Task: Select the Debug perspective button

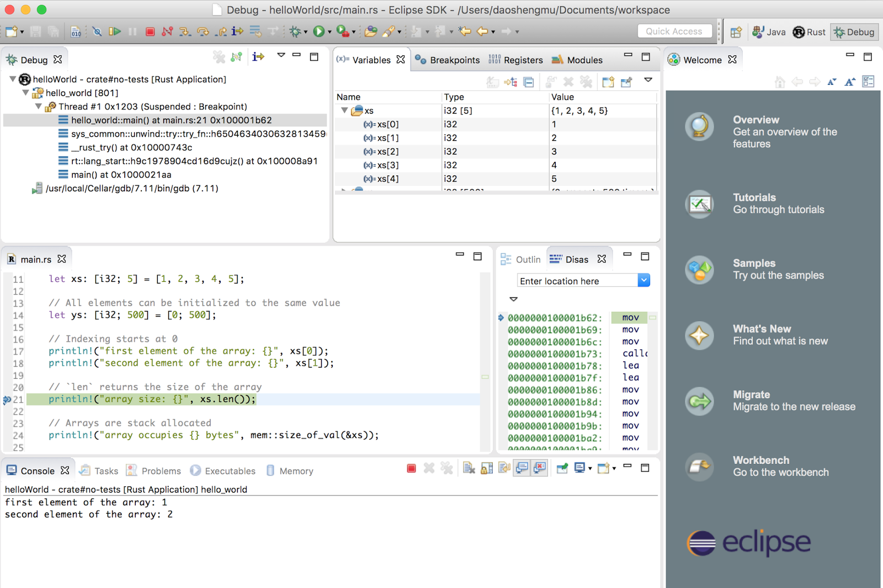Action: (x=854, y=32)
